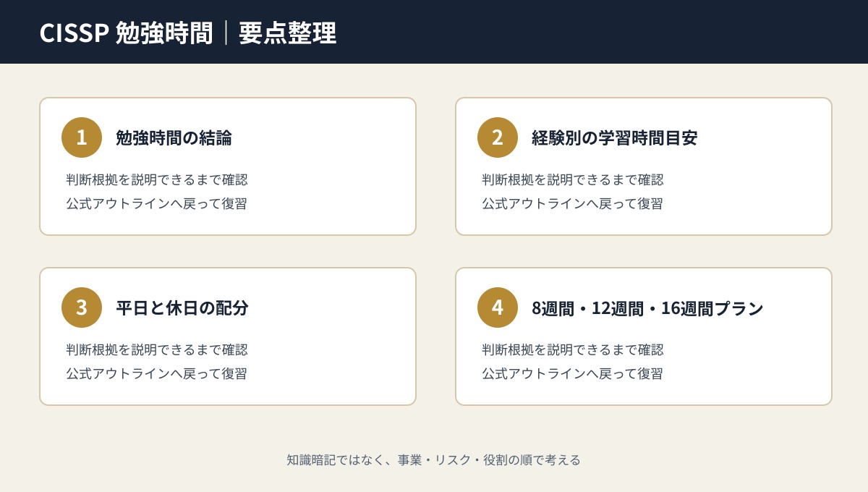This screenshot has width=868, height=492.
Task: Click the gold circle numbered 2
Action: [498, 137]
